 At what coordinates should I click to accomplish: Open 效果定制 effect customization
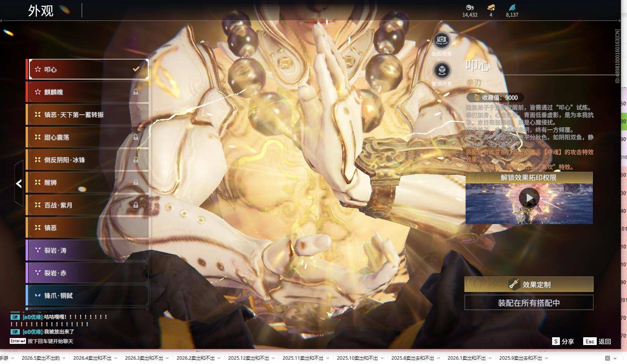[529, 284]
